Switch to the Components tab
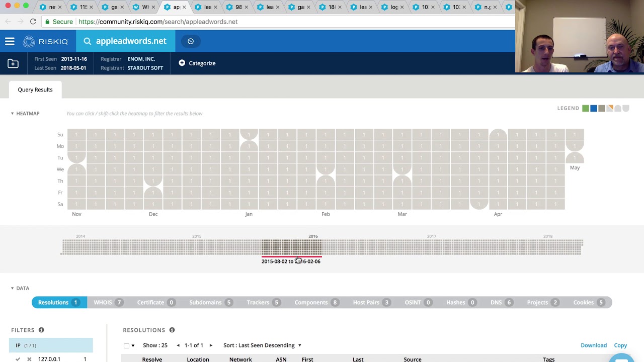Image resolution: width=644 pixels, height=362 pixels. click(316, 302)
